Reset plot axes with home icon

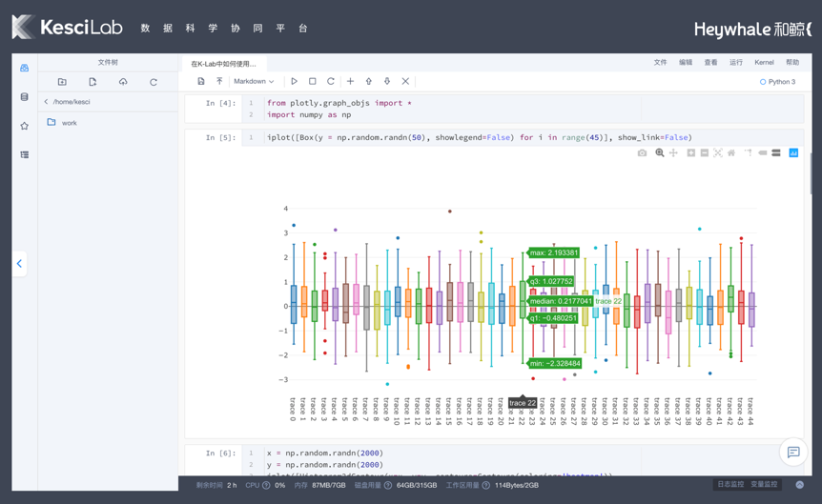click(x=731, y=153)
